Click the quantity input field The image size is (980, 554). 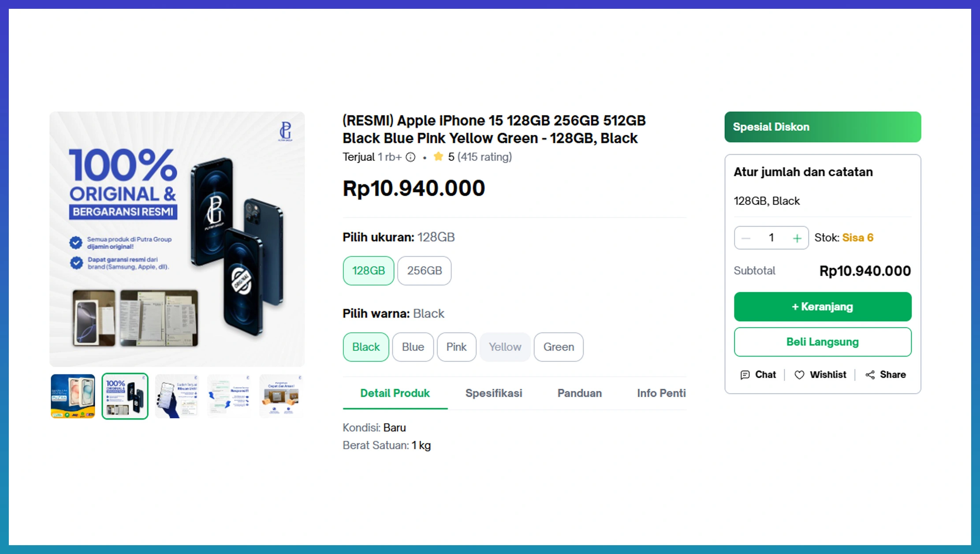(x=771, y=238)
